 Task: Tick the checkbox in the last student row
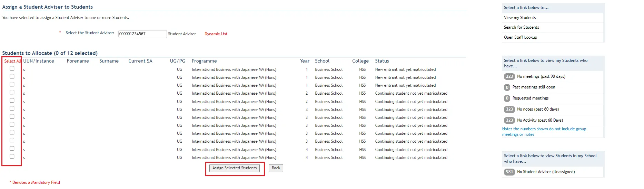click(12, 157)
